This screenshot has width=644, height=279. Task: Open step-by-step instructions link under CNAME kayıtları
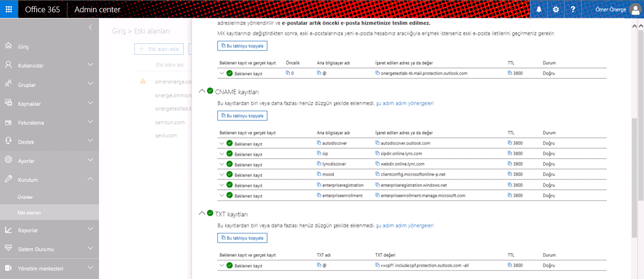pos(405,103)
